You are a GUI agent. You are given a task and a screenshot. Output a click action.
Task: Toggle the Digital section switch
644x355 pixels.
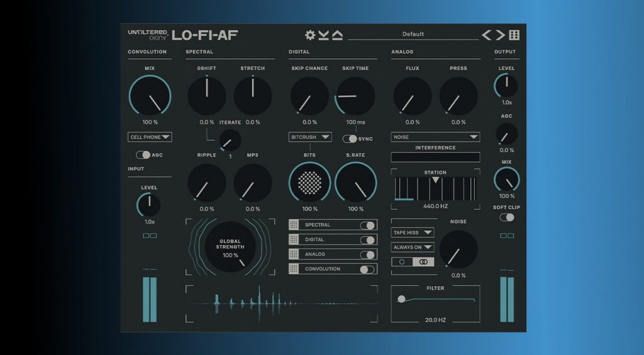coord(367,239)
